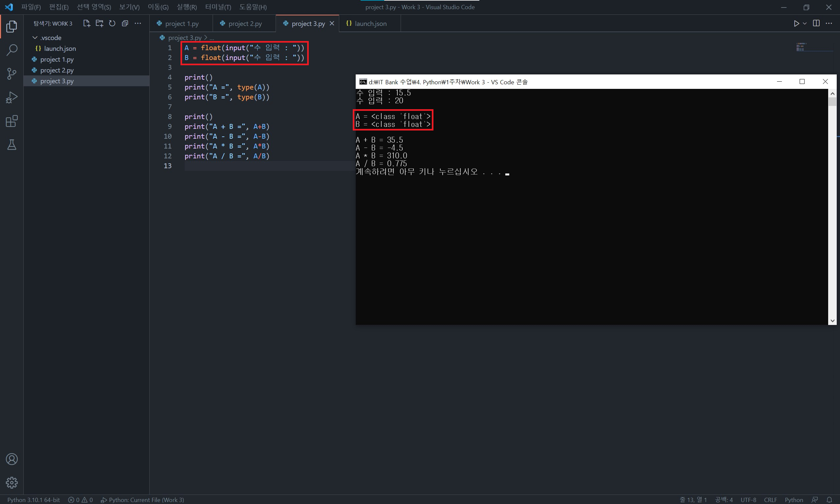The image size is (840, 504).
Task: Open the Search view in activity bar
Action: coord(11,50)
